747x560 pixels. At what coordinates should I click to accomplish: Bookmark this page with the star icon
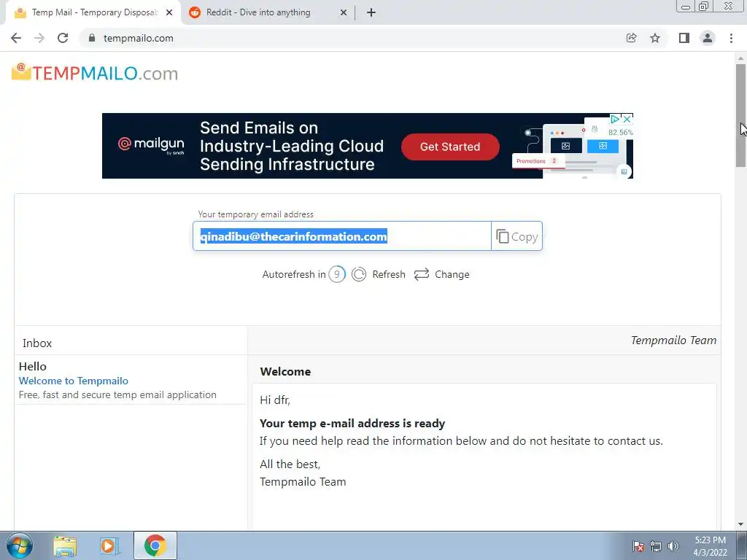(x=655, y=38)
